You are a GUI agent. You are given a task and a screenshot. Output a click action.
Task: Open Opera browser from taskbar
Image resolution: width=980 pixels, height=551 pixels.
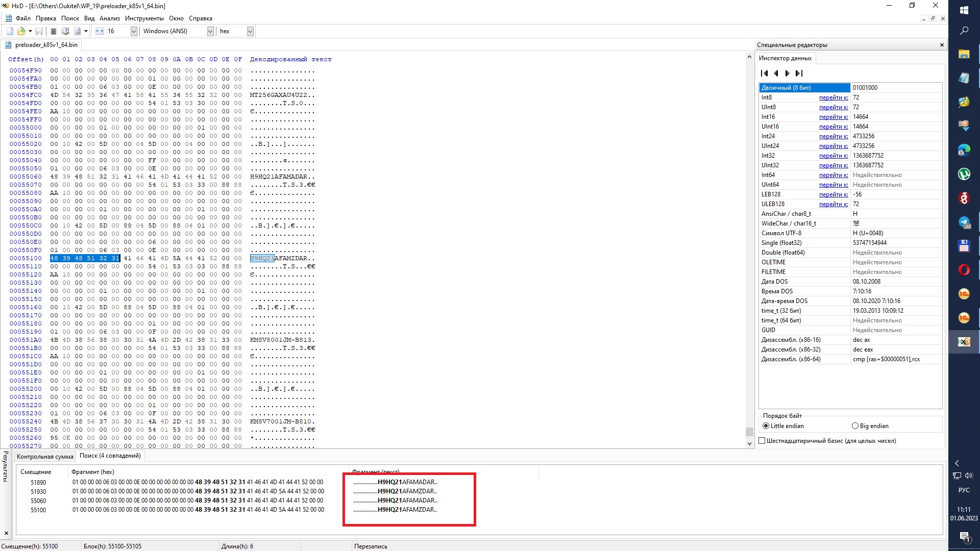point(964,270)
